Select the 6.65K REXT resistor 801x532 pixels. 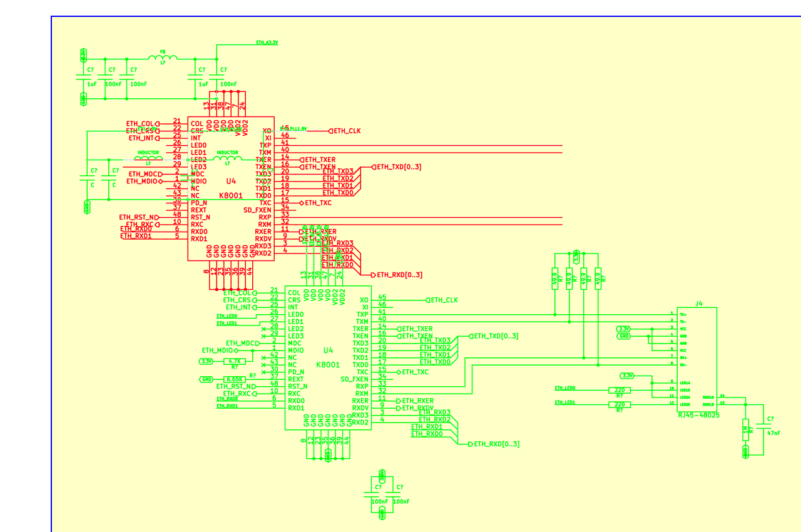[x=235, y=379]
